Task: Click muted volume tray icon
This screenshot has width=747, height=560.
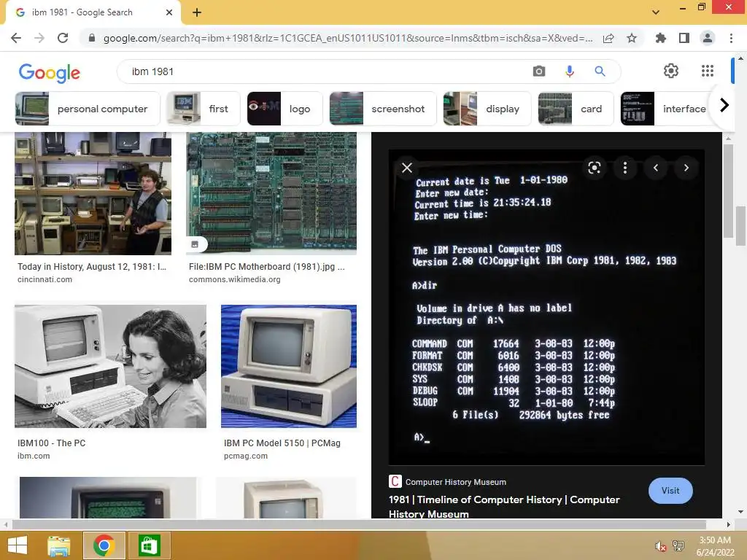Action: 660,546
